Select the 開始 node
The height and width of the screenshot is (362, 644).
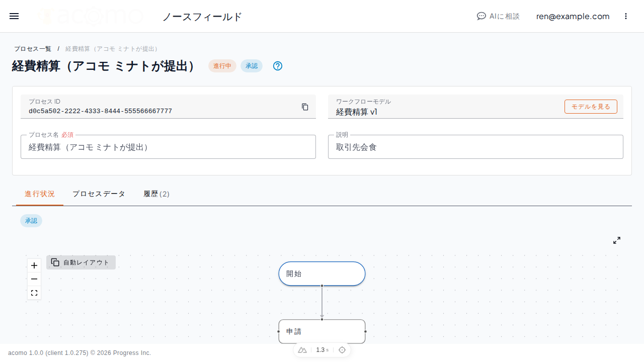tap(322, 274)
